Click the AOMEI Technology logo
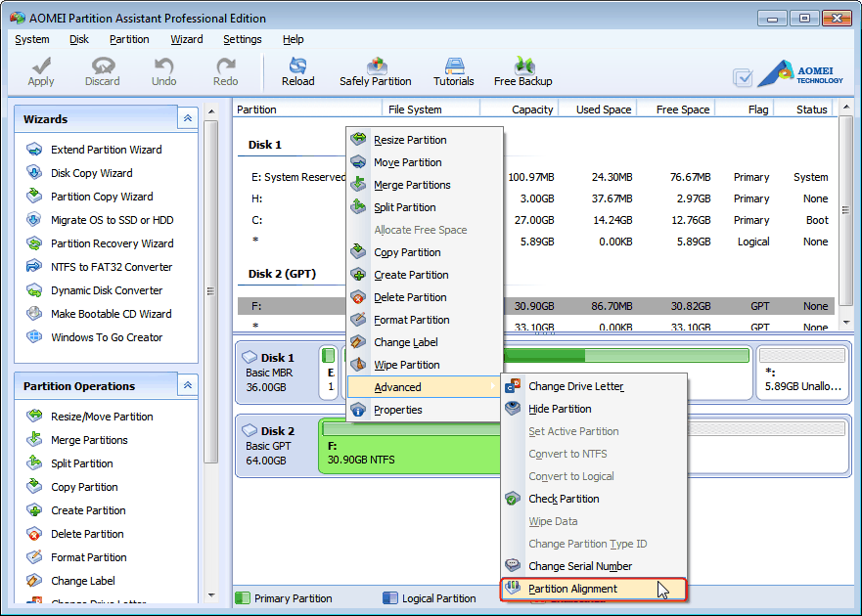Screen dimensions: 862x616 [806, 71]
